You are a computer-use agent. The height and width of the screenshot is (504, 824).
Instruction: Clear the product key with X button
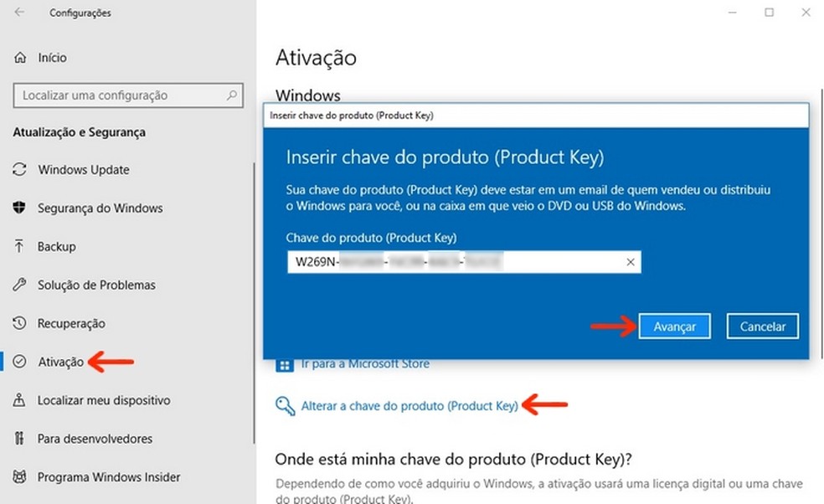click(x=631, y=262)
